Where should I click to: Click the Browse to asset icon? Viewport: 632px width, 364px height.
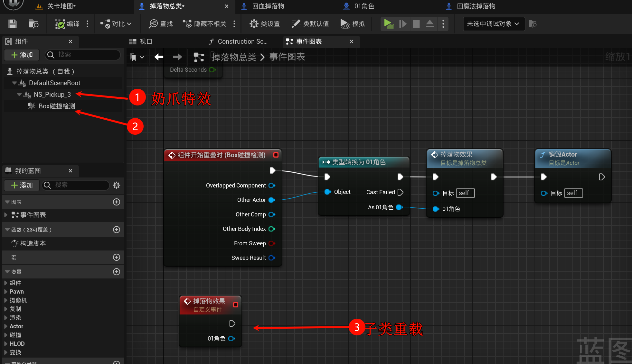tap(33, 24)
